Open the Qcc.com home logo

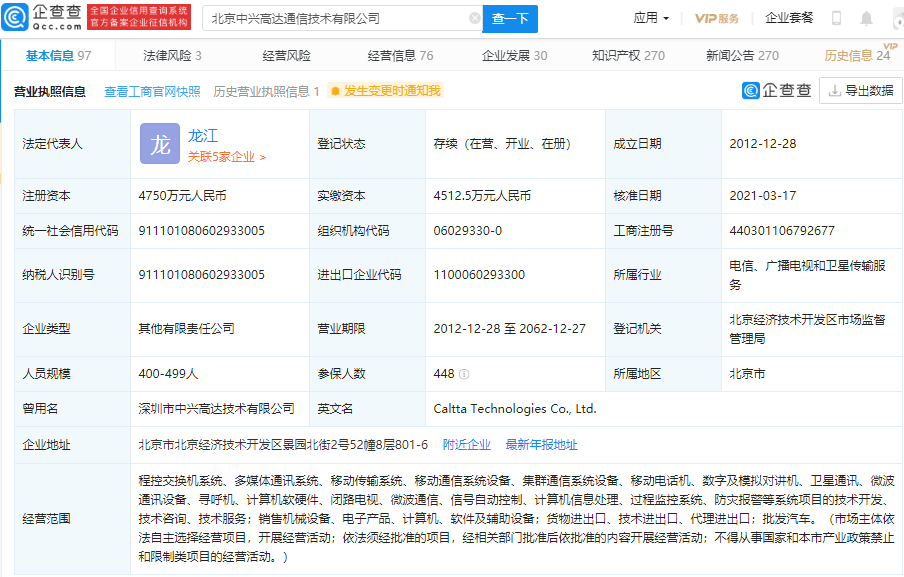pyautogui.click(x=42, y=17)
